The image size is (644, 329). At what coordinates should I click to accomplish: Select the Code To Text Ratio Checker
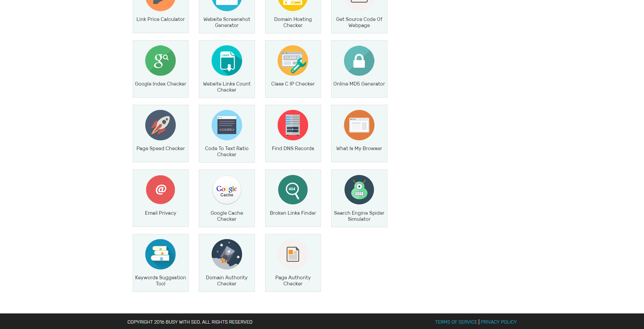click(227, 133)
